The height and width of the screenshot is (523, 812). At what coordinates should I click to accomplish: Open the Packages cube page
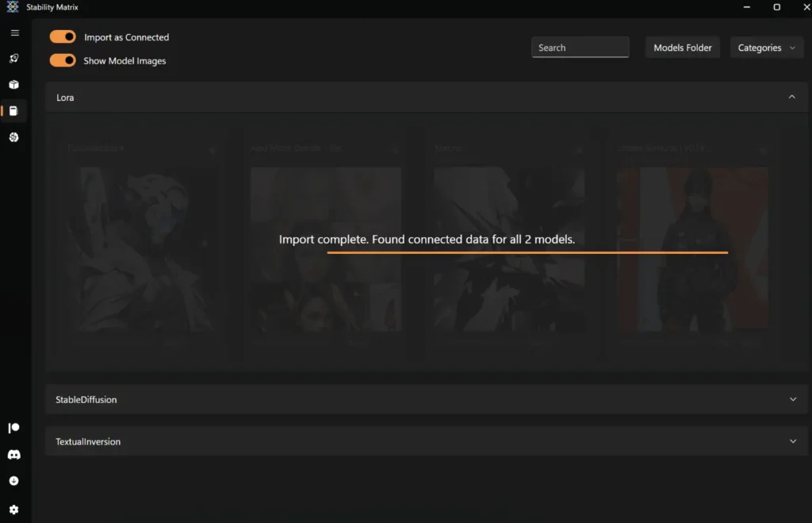[14, 85]
